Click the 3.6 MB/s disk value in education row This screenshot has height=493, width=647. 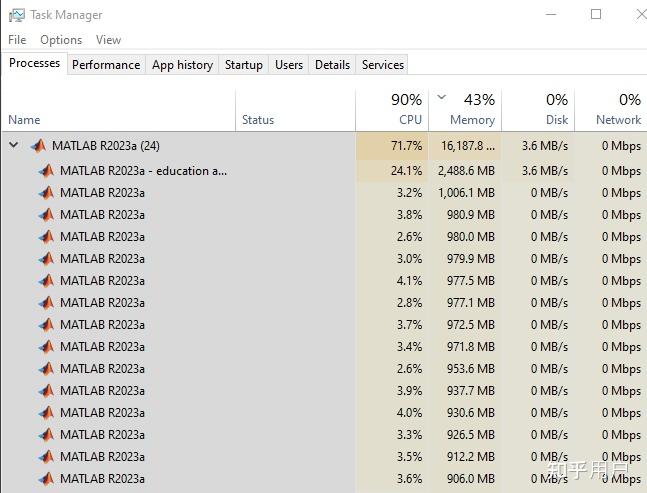pyautogui.click(x=545, y=171)
